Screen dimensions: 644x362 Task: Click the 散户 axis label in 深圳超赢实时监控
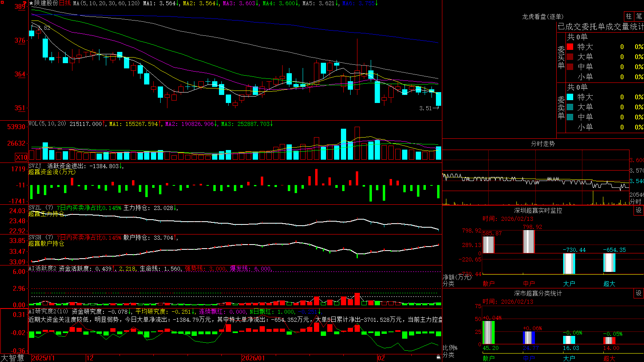tap(489, 284)
